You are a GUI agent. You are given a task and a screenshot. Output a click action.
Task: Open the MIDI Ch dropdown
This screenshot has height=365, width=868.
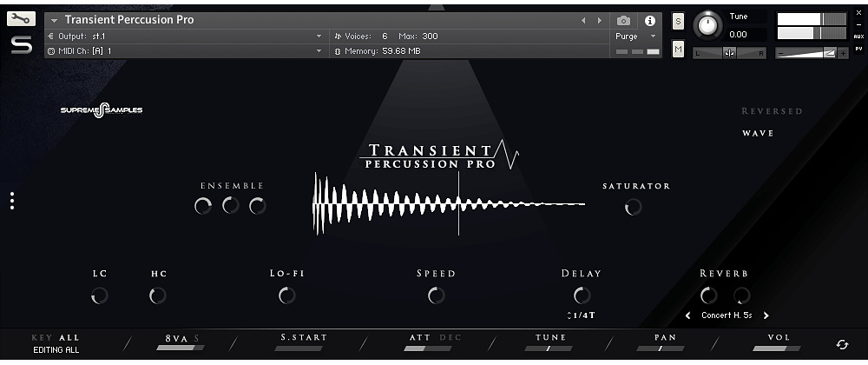tap(186, 51)
